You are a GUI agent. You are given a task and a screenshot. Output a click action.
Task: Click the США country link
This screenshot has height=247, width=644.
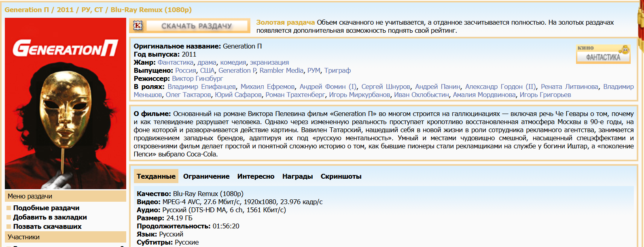207,70
